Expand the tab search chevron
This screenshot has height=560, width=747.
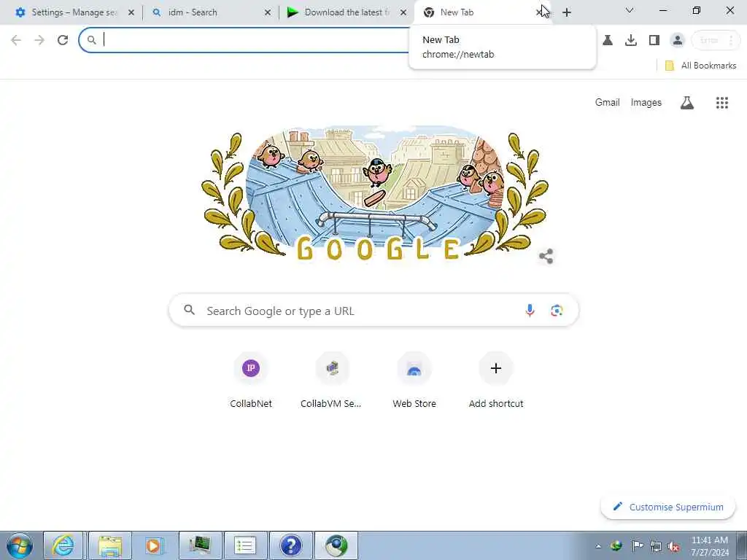630,10
